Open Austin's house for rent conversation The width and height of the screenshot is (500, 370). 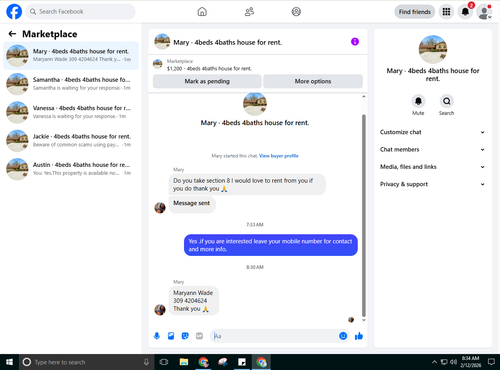tap(71, 169)
